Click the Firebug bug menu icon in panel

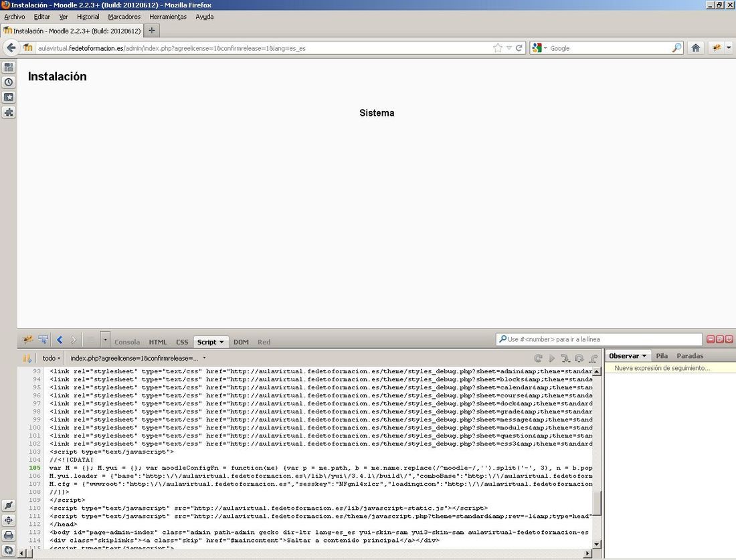(27, 339)
